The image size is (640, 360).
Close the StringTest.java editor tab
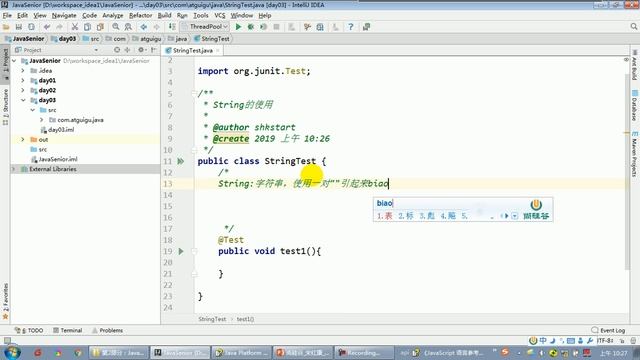point(218,50)
